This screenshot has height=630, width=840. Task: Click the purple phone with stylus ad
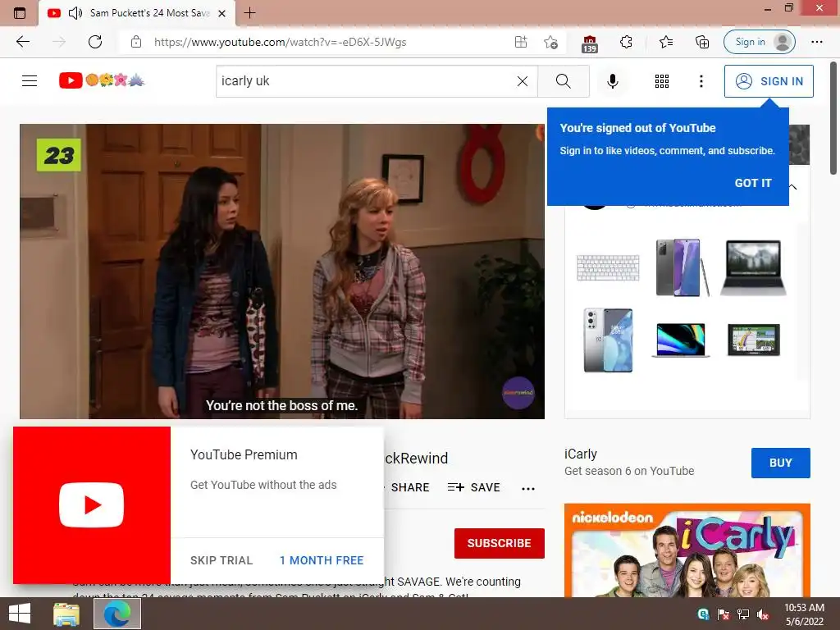click(682, 267)
